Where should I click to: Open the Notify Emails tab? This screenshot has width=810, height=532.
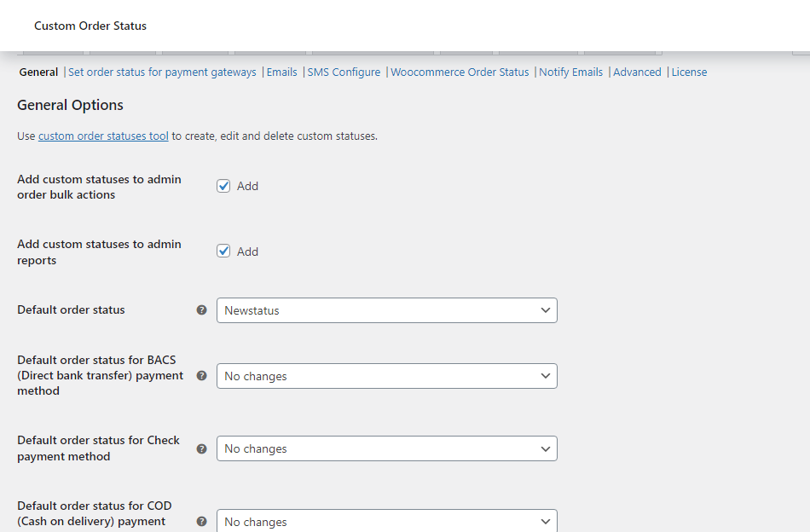(x=570, y=72)
